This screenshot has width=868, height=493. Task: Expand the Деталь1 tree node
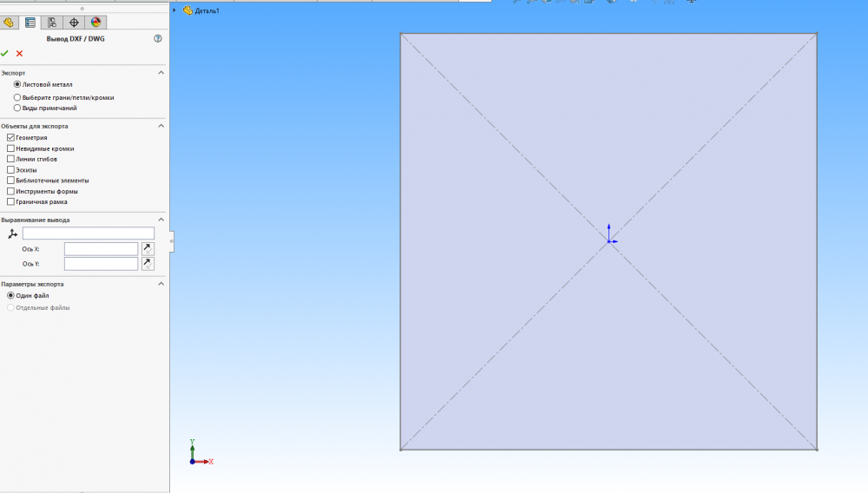[174, 10]
